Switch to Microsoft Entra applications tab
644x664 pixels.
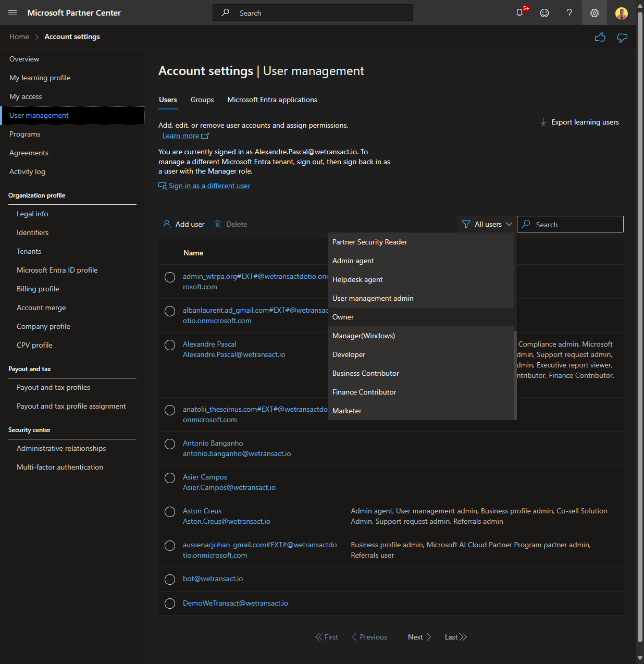[x=273, y=100]
